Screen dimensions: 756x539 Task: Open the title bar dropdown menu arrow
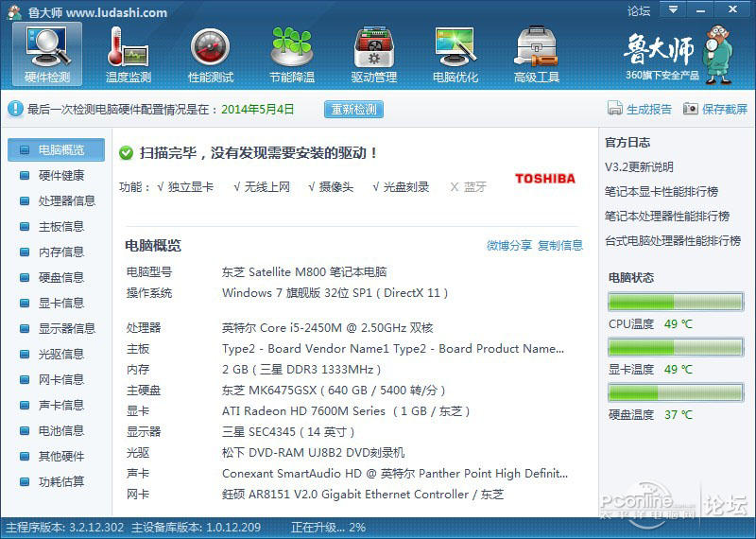pyautogui.click(x=673, y=9)
